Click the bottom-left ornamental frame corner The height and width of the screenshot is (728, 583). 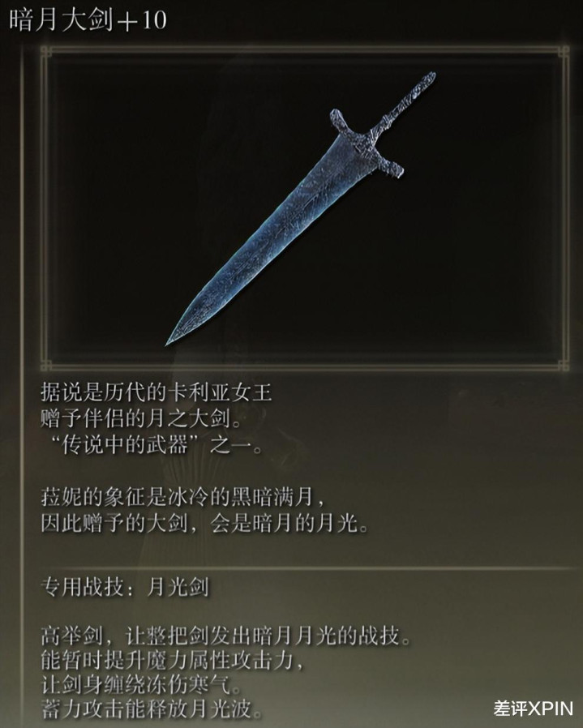coord(46,365)
